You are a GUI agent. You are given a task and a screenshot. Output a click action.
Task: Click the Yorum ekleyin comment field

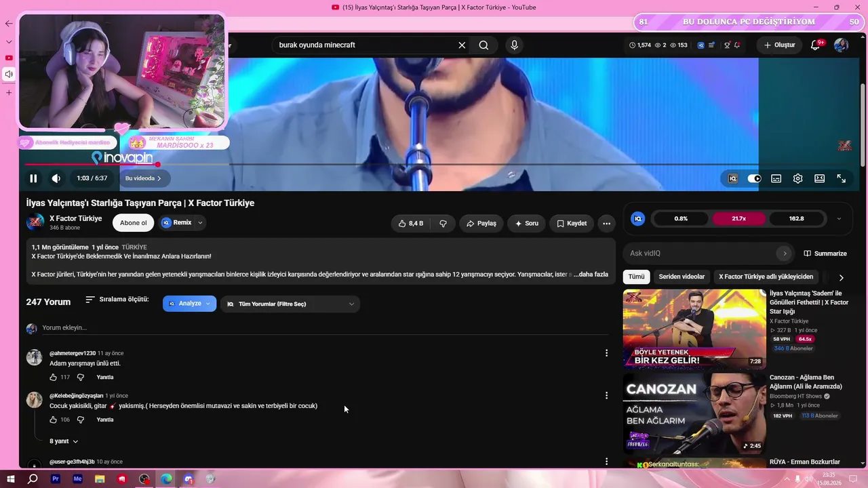pos(325,328)
